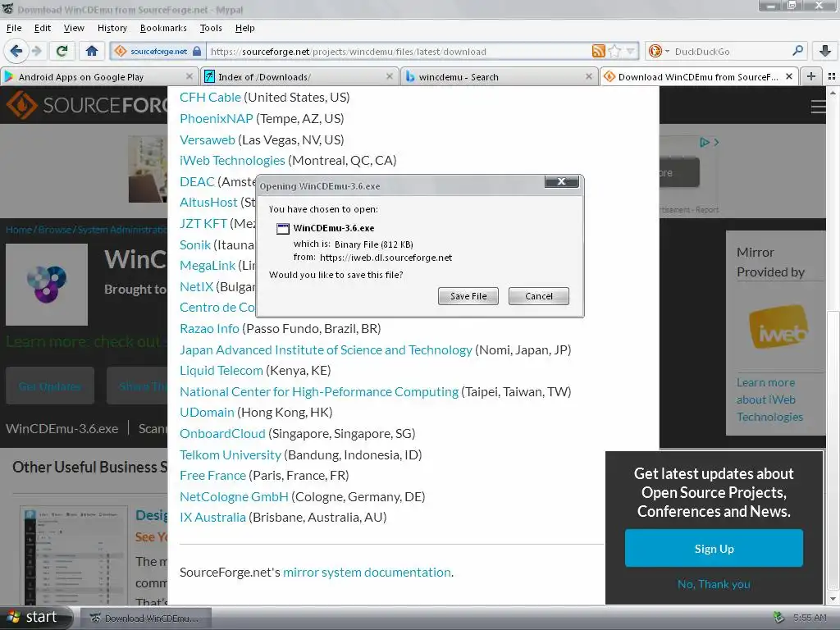Select the Liquid Telecom mirror link

tap(221, 371)
